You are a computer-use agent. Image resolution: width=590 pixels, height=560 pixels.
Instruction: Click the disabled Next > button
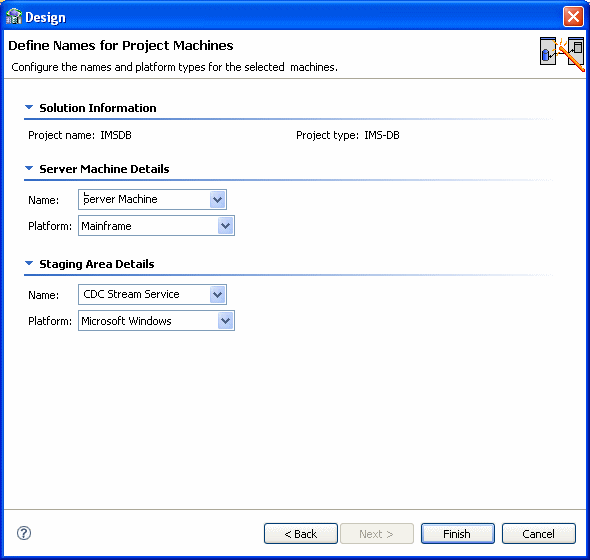coord(377,534)
